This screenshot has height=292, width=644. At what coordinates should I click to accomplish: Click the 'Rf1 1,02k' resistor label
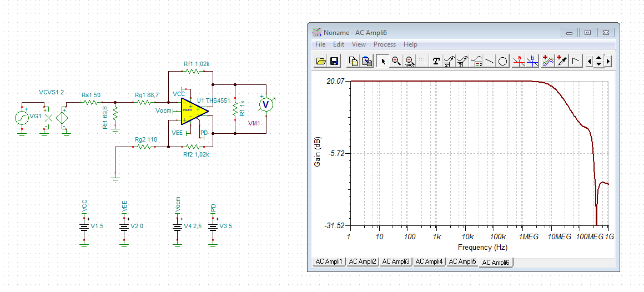coord(197,64)
